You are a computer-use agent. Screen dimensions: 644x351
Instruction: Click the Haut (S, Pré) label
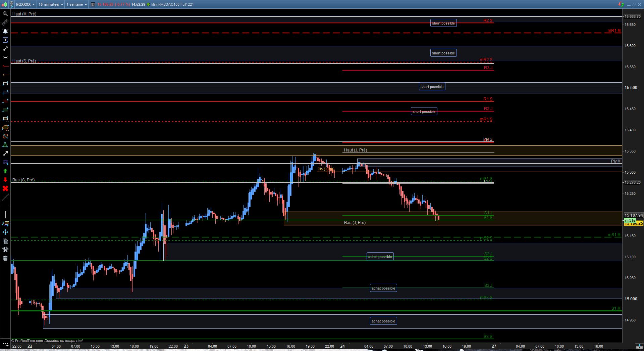pos(24,61)
